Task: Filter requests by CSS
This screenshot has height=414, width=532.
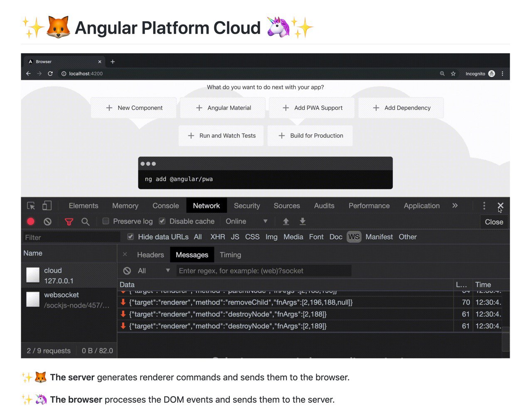Action: pos(252,237)
